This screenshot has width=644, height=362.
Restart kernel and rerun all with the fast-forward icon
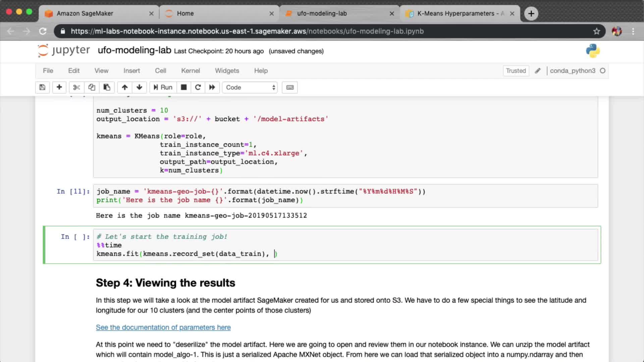pos(212,87)
